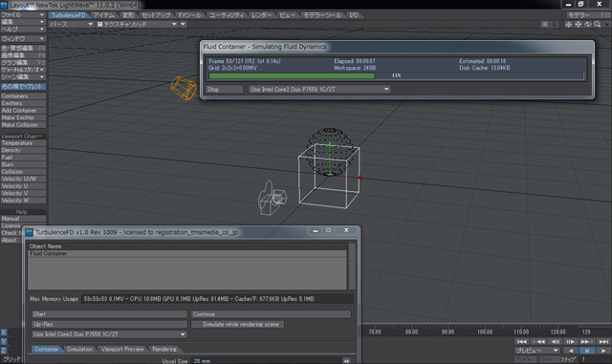Click the viewport layout list icon
The image size is (612, 364).
[x=544, y=24]
